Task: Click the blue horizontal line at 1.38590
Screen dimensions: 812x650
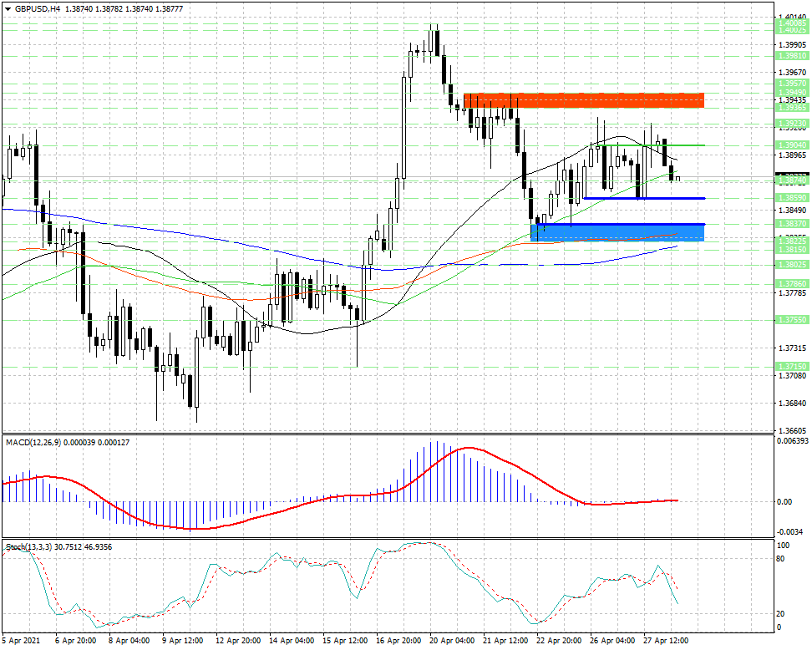Action: pyautogui.click(x=644, y=198)
